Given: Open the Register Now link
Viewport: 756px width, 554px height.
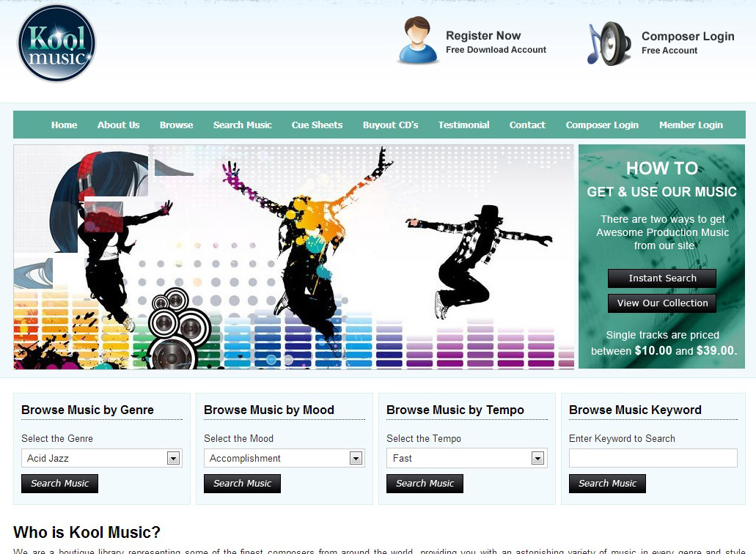Looking at the screenshot, I should coord(483,36).
